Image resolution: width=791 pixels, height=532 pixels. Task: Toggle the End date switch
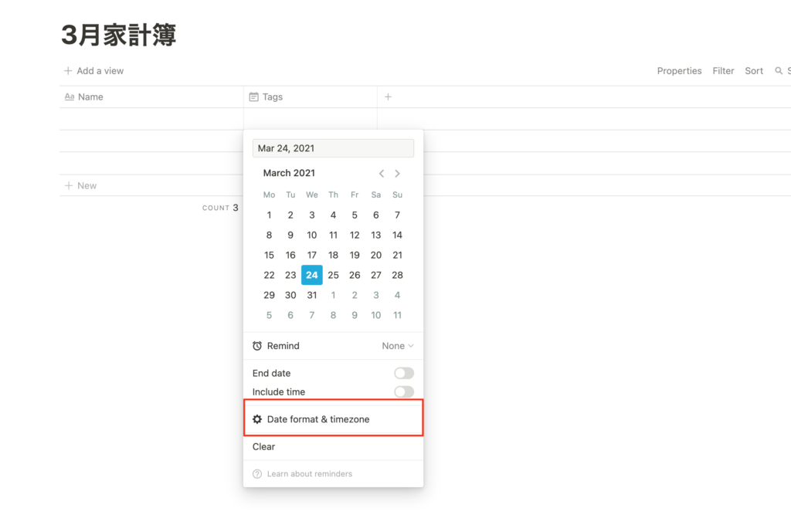point(404,373)
